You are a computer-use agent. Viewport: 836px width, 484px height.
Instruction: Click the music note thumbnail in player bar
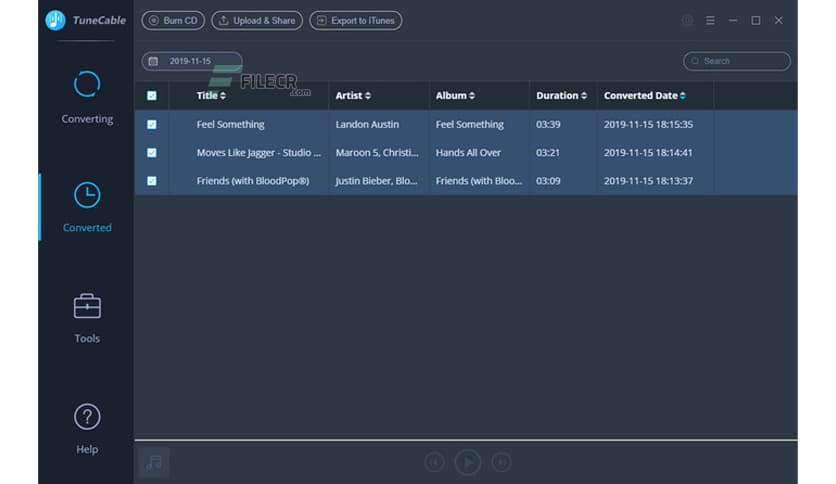tap(154, 462)
